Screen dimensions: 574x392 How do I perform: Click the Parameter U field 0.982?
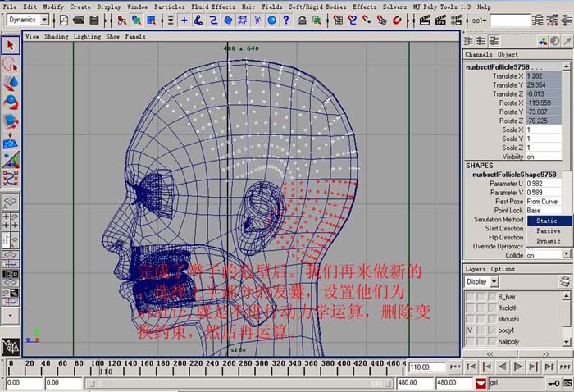544,184
